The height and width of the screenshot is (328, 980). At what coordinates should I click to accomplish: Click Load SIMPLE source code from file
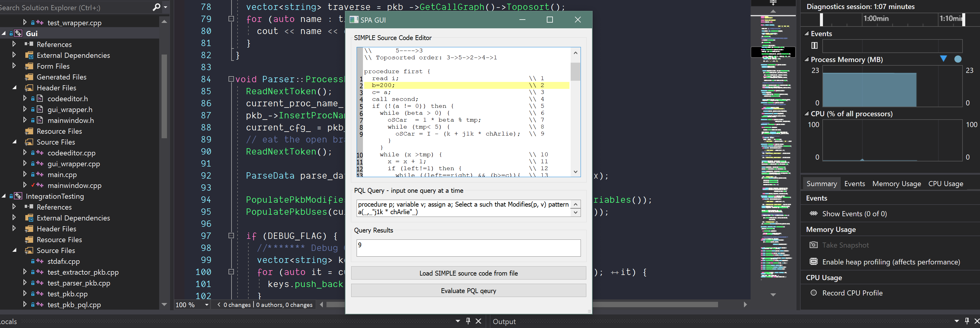pos(468,273)
